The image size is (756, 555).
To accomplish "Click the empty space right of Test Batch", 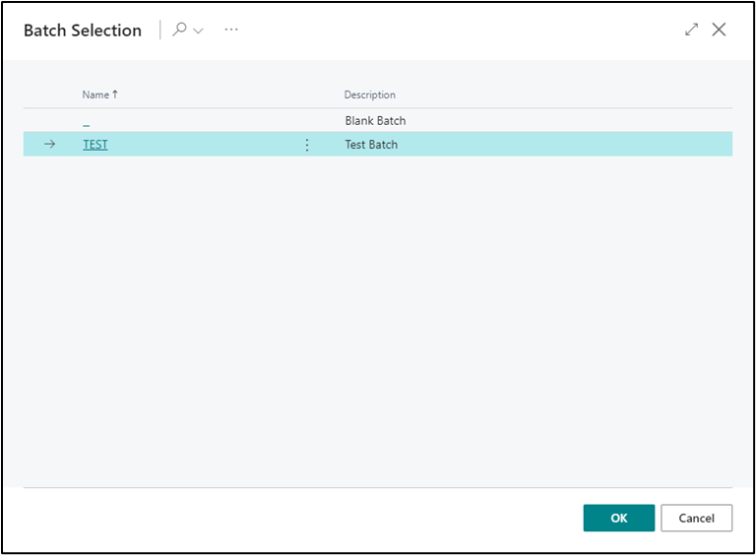I will (571, 145).
